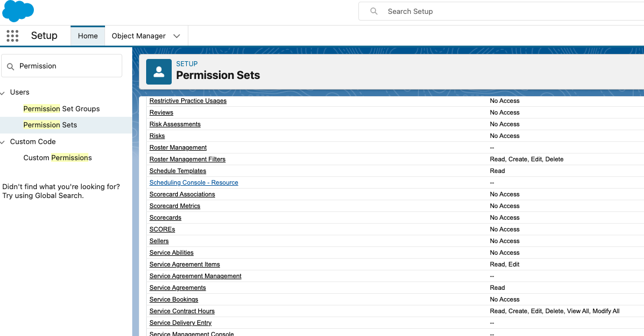Click Service Agreement Items Read, Edit value

pos(505,264)
